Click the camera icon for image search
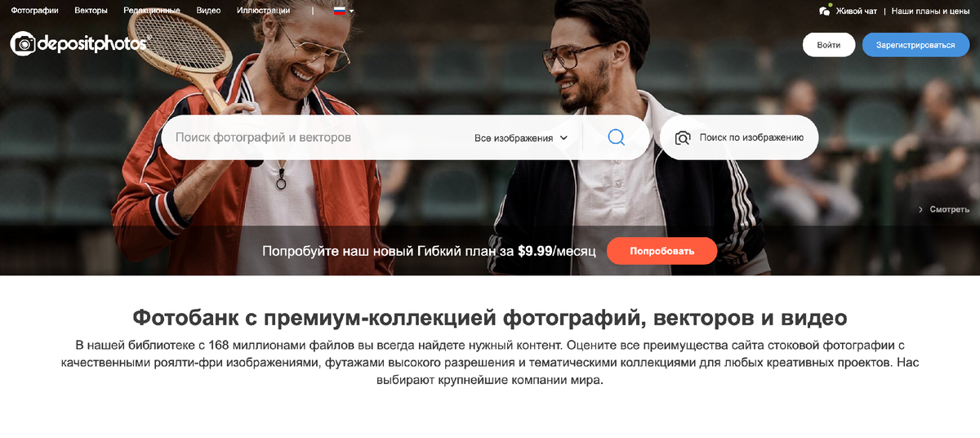This screenshot has width=980, height=438. pos(684,138)
